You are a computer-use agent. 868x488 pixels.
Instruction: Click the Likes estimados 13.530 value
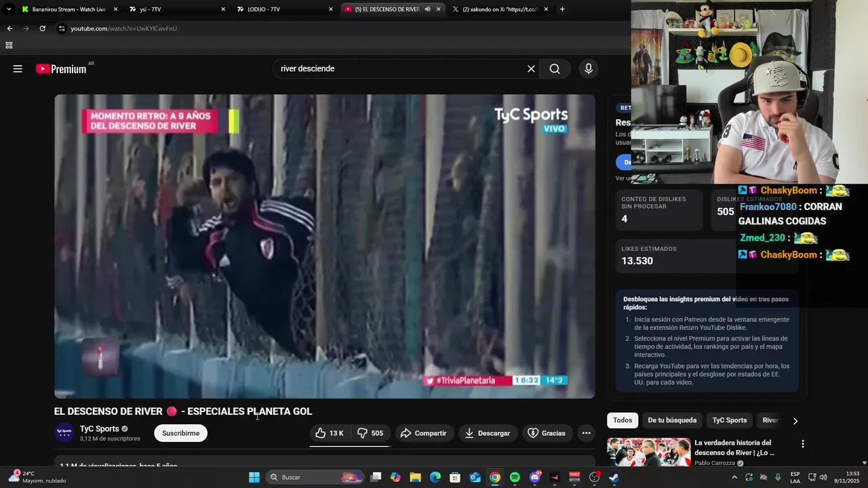637,261
